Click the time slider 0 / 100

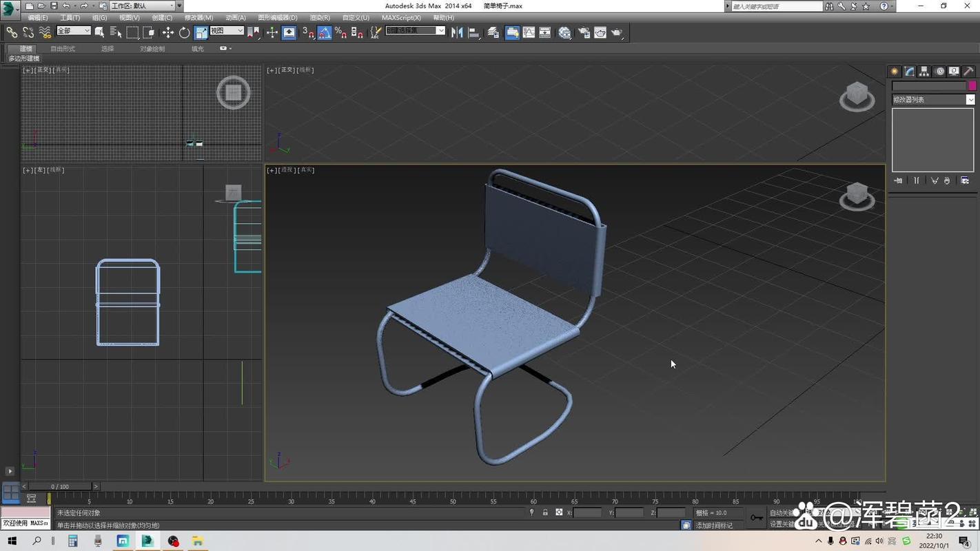click(60, 486)
